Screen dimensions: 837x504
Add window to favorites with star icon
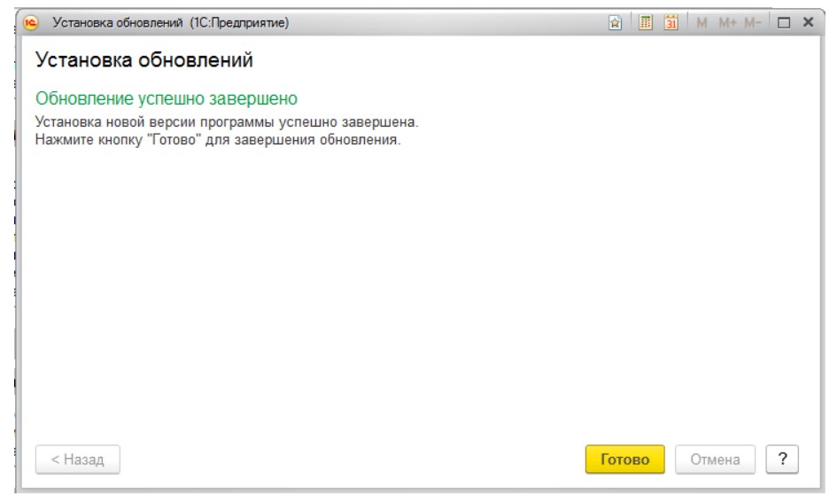[x=615, y=22]
